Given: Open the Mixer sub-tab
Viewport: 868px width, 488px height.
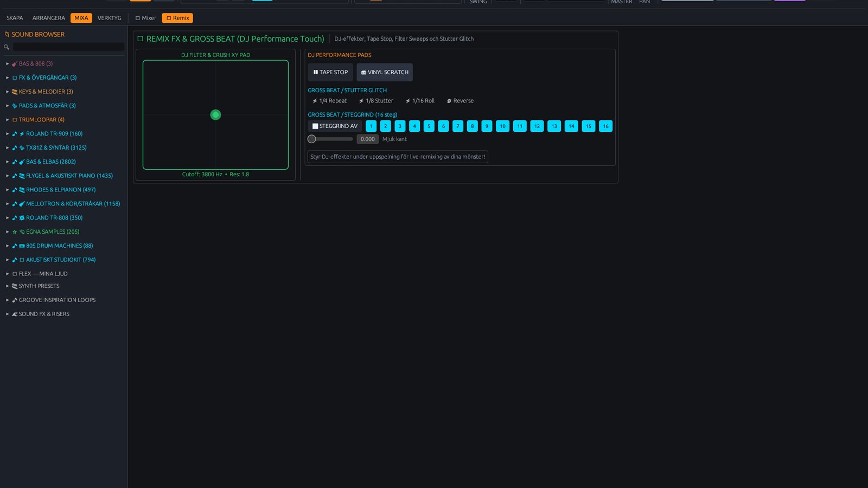Looking at the screenshot, I should click(x=146, y=18).
